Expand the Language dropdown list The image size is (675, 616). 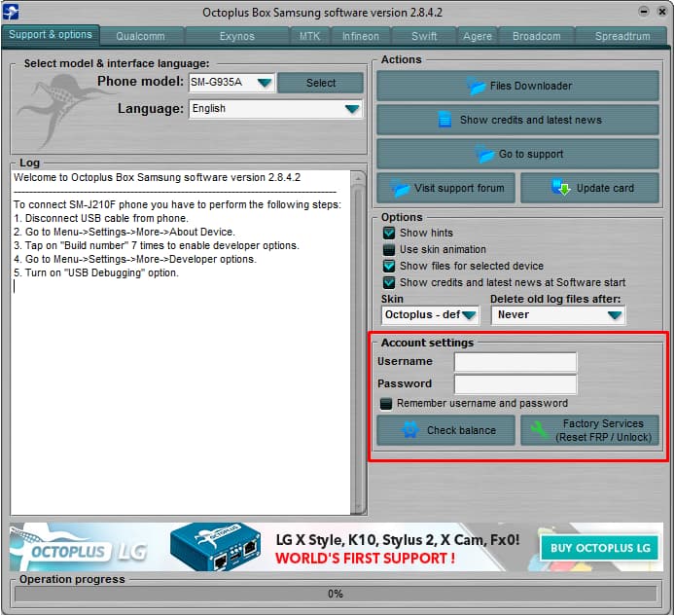[x=352, y=109]
